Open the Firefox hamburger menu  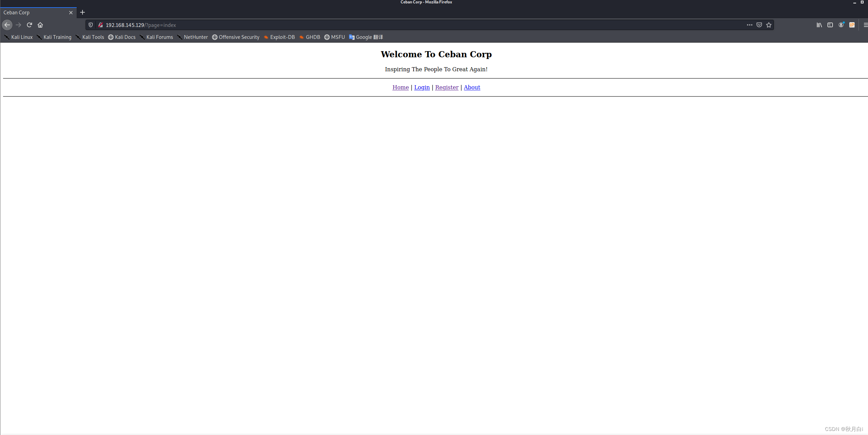pos(865,25)
